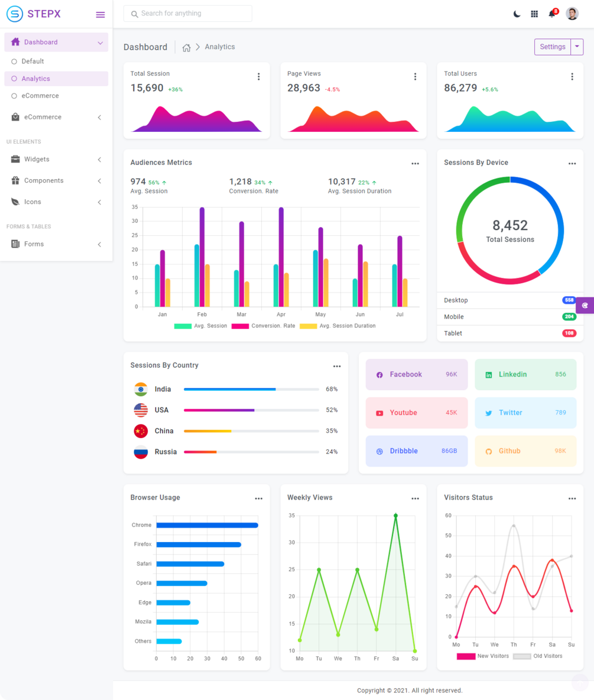Select Analytics dashboard submenu item
This screenshot has height=700, width=594.
point(56,79)
